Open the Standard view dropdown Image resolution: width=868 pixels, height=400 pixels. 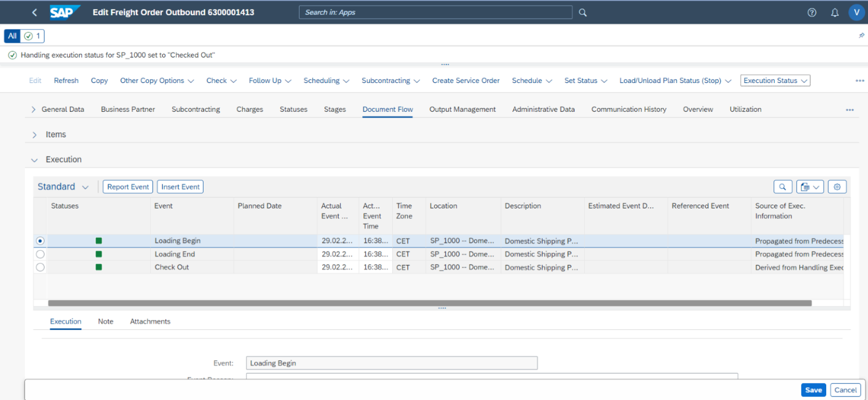coord(63,186)
